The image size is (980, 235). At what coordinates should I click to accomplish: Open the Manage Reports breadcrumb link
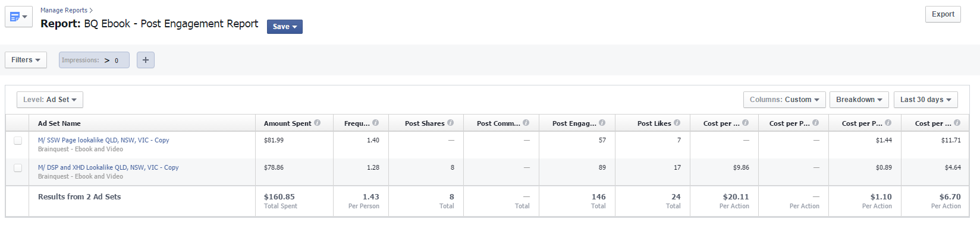tap(64, 10)
